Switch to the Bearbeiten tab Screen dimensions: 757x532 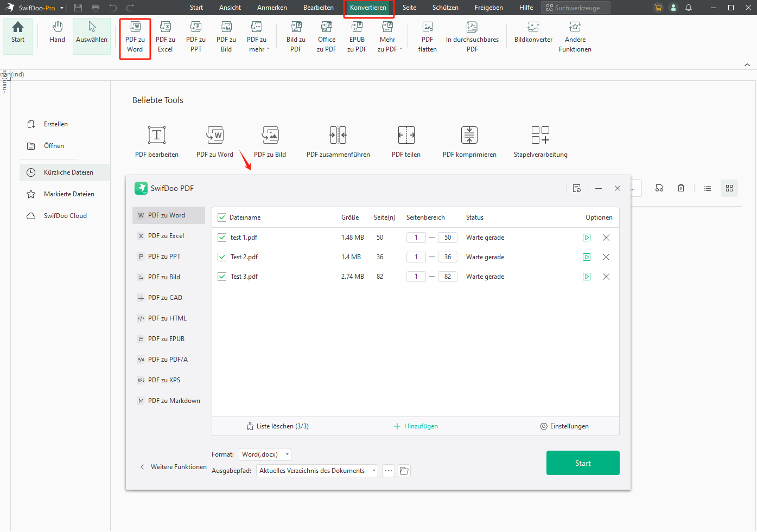(x=319, y=8)
